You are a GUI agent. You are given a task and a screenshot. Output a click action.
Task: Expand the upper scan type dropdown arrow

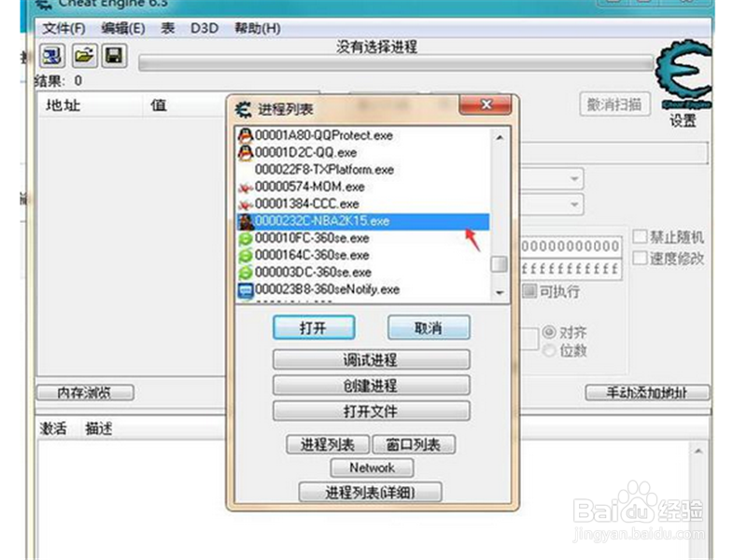point(574,179)
